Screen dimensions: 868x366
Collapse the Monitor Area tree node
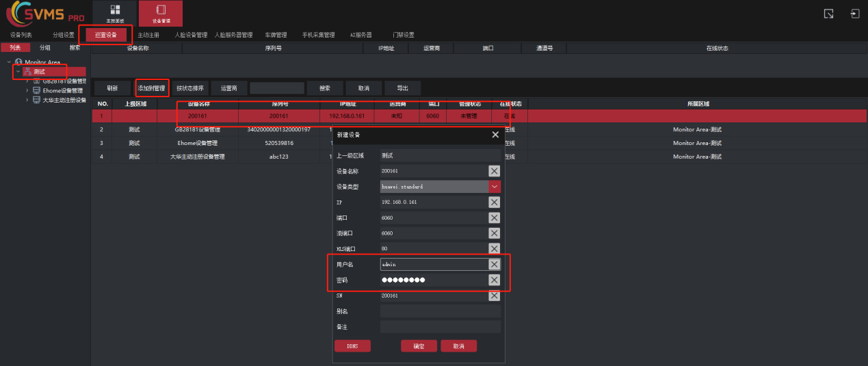click(9, 62)
